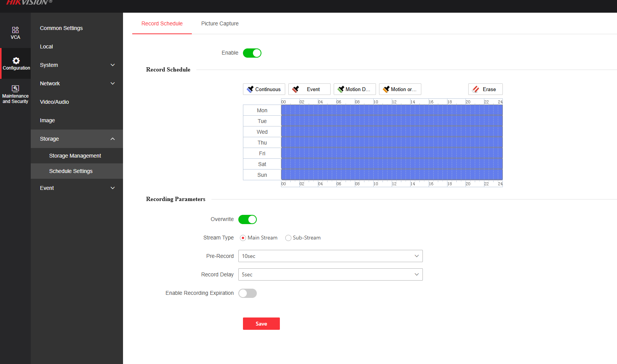Switch to the Picture Capture tab

tap(220, 23)
